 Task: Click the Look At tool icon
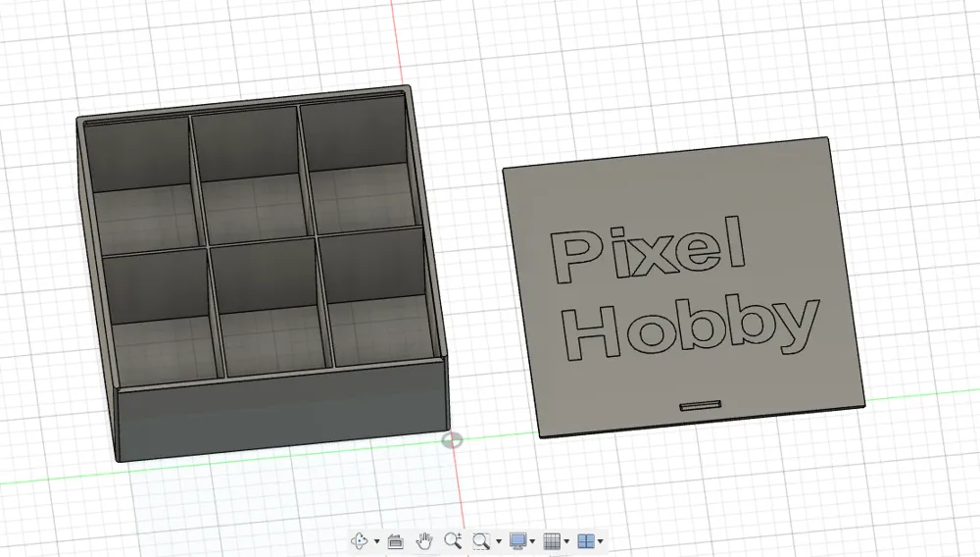pos(395,541)
